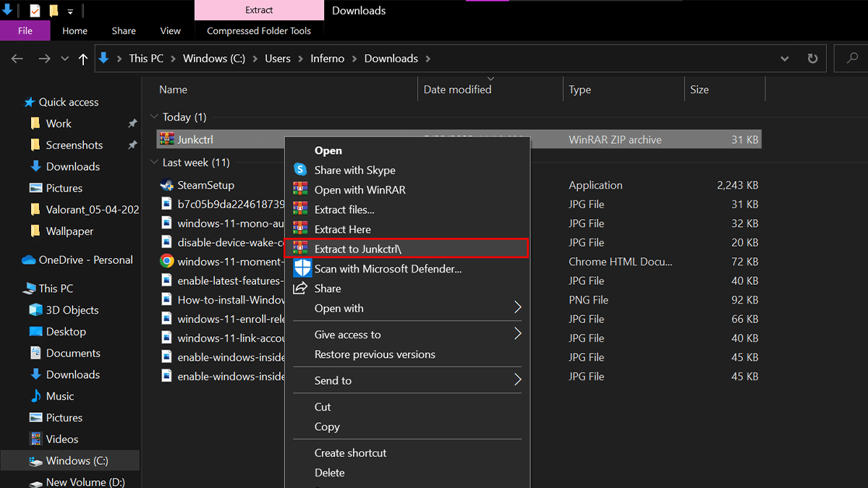The image size is (868, 488).
Task: Open recent locations dropdown arrow
Action: pyautogui.click(x=65, y=59)
